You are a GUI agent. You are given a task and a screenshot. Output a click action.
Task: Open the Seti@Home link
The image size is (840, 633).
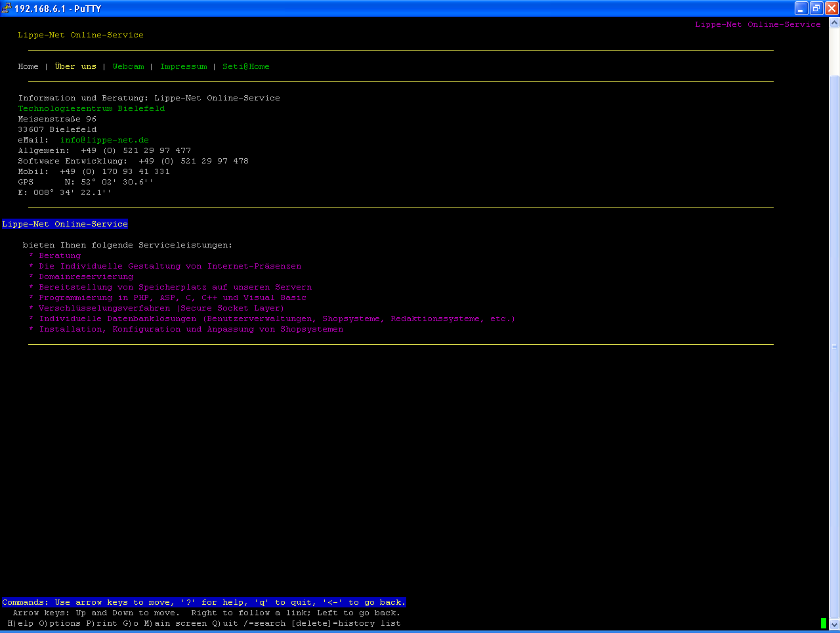246,66
